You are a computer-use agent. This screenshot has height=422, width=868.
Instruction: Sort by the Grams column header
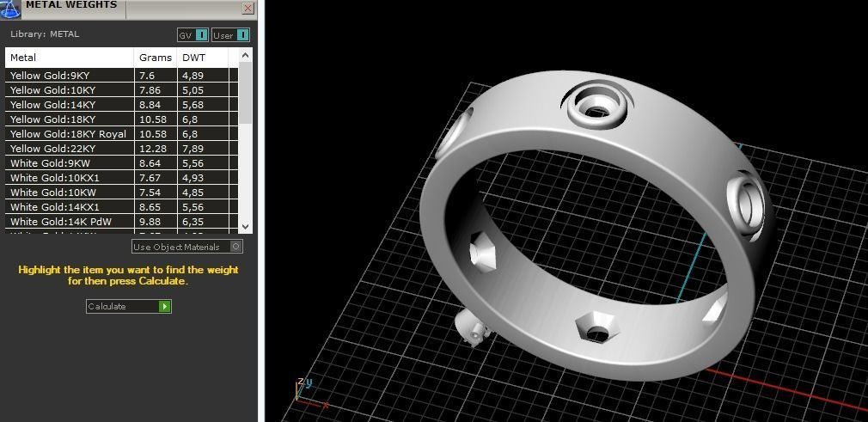[x=155, y=58]
